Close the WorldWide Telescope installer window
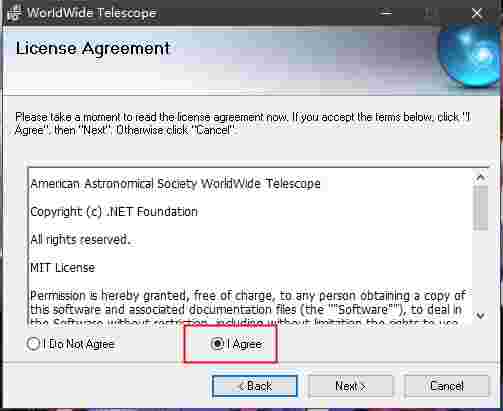The image size is (503, 411). coord(477,13)
